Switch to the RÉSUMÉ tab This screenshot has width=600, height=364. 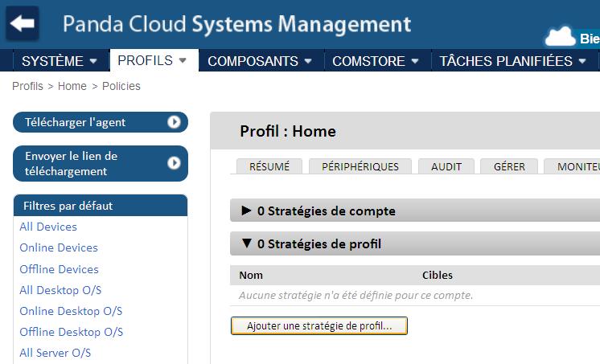coord(269,166)
